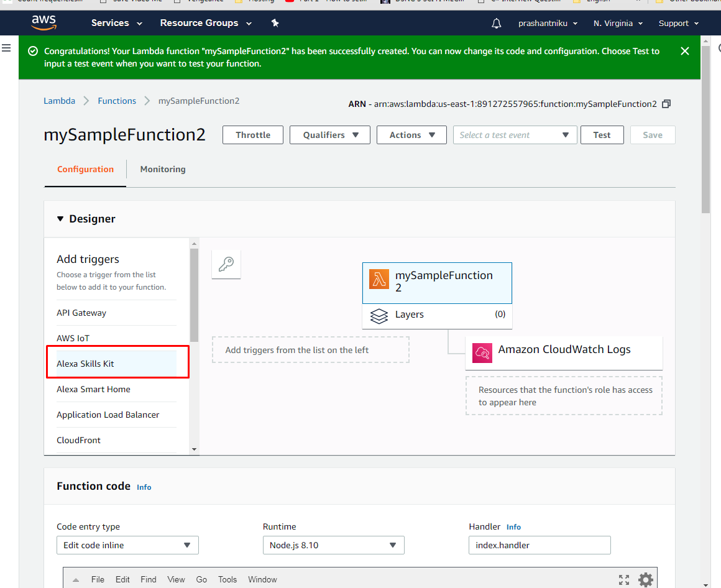This screenshot has width=721, height=588.
Task: Add the Alexa Smart Home trigger
Action: click(116, 389)
